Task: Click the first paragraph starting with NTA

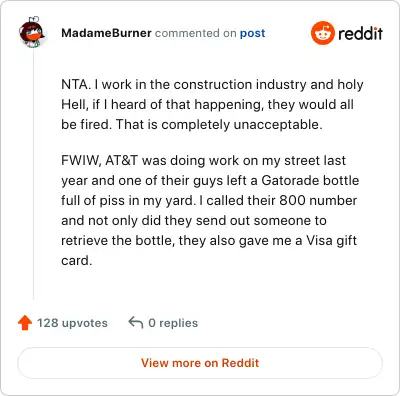Action: (212, 105)
